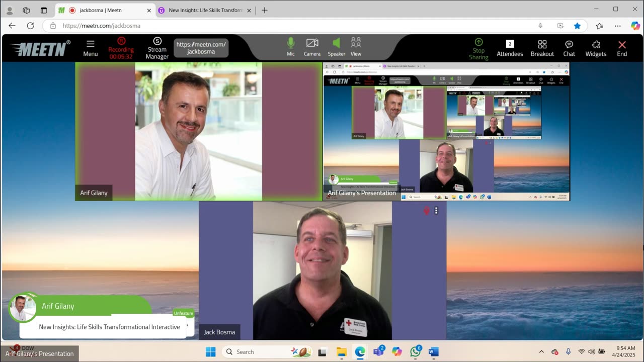This screenshot has width=644, height=362.
Task: Open Jack Bosma's video options menu
Action: tap(436, 211)
